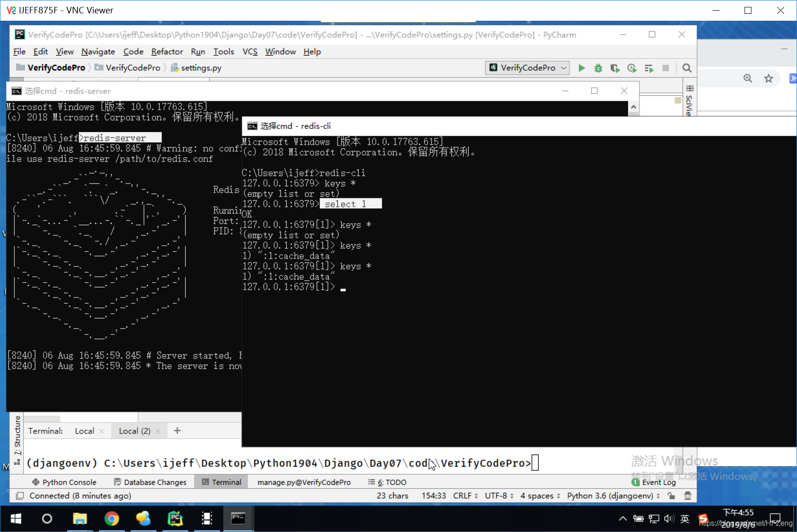Viewport: 797px width, 532px height.
Task: Open the Refactor menu
Action: click(x=167, y=52)
